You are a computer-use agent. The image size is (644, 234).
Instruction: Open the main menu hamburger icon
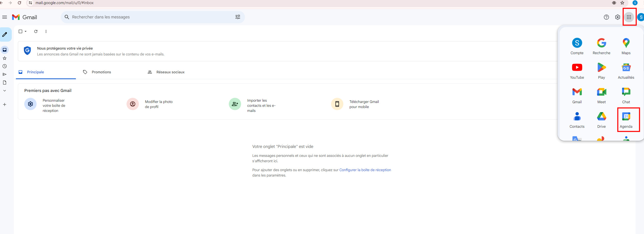[x=5, y=17]
